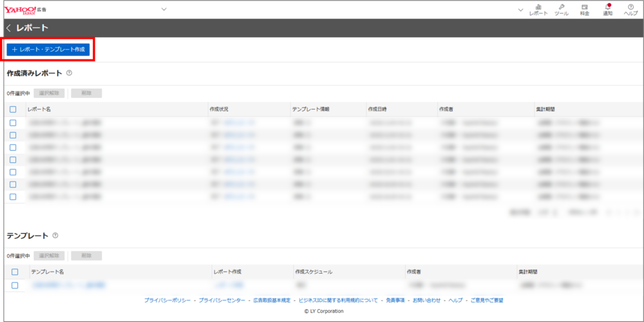Go back using the arrow beside レポート
This screenshot has height=322, width=644.
click(8, 28)
